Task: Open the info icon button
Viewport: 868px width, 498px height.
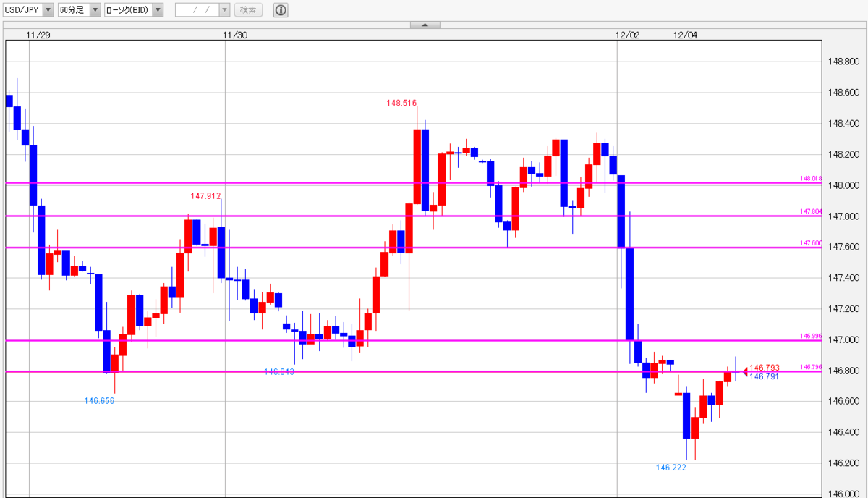Action: 281,10
